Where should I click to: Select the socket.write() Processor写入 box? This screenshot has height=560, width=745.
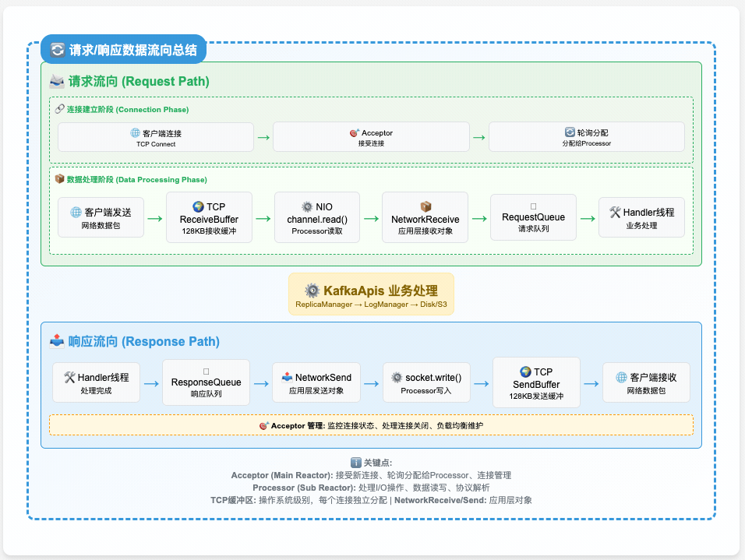(426, 382)
